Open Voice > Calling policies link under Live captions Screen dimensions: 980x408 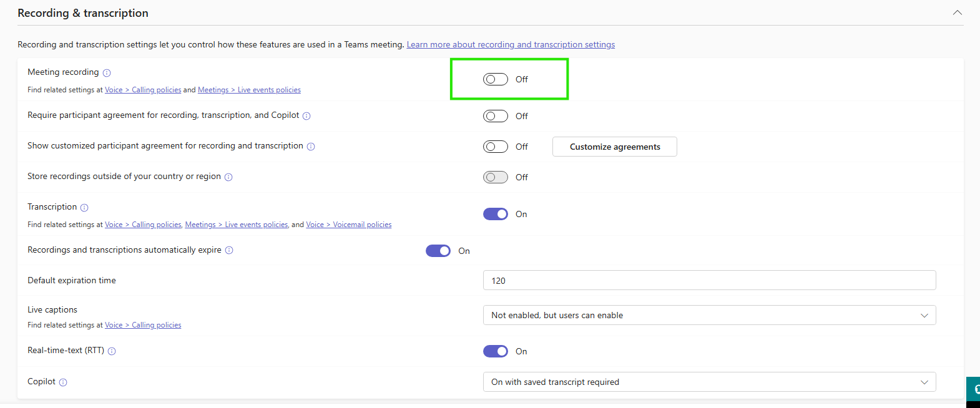[x=143, y=325]
